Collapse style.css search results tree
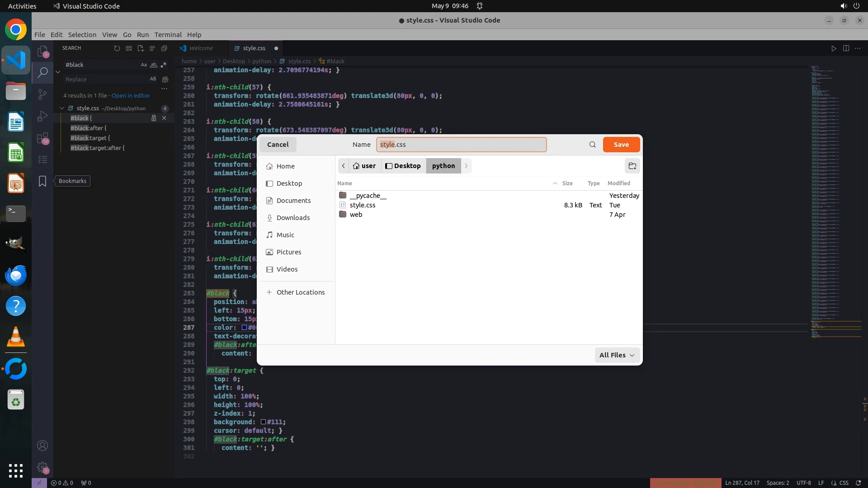This screenshot has width=868, height=488. pyautogui.click(x=62, y=108)
